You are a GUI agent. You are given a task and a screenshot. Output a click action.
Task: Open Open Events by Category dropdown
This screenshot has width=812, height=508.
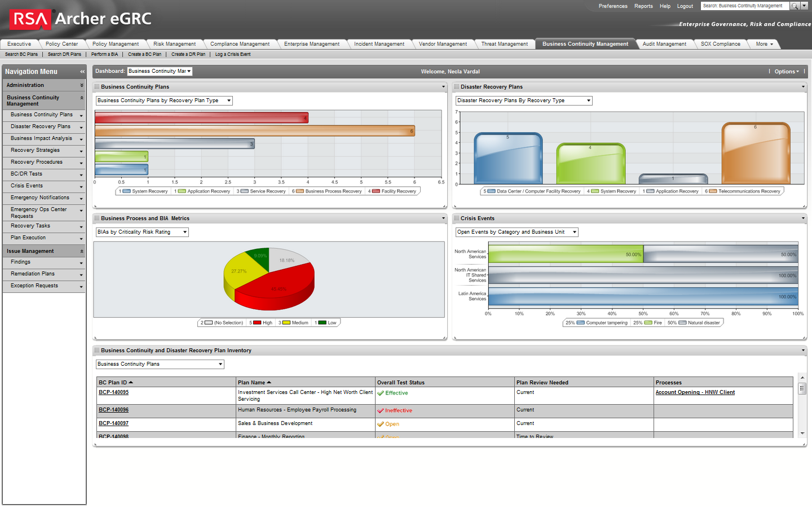[x=517, y=232]
